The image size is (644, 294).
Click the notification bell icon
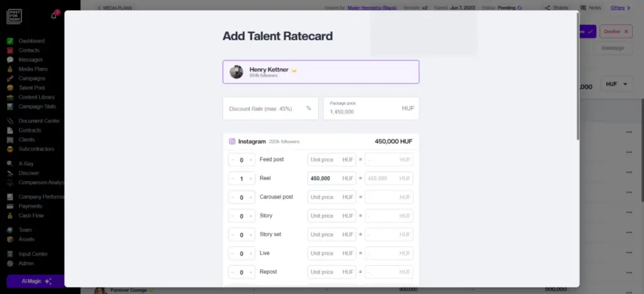point(53,15)
